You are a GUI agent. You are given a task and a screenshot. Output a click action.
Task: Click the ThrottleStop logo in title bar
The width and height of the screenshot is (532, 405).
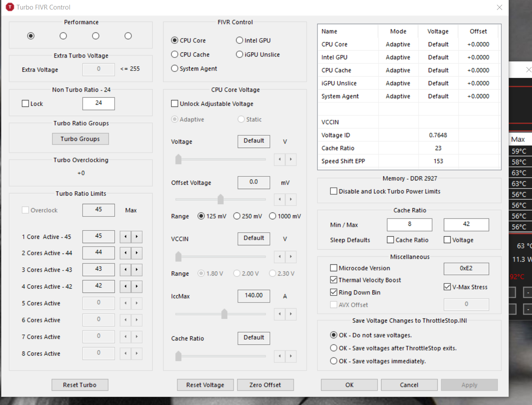point(9,7)
